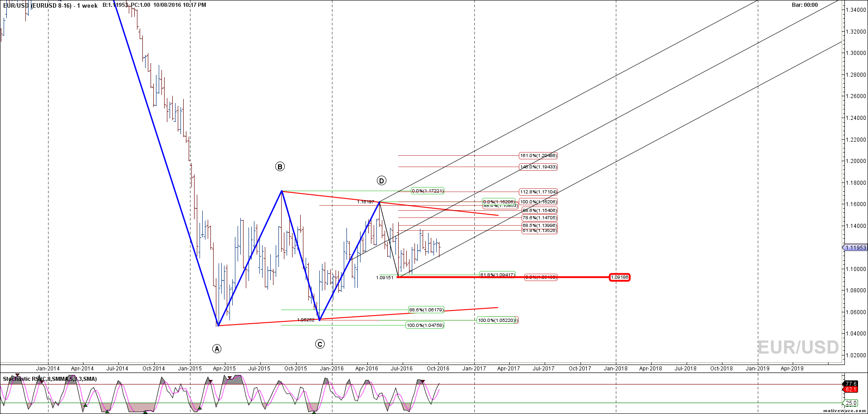
Task: Click the 1.20000 price axis label
Action: click(x=856, y=161)
